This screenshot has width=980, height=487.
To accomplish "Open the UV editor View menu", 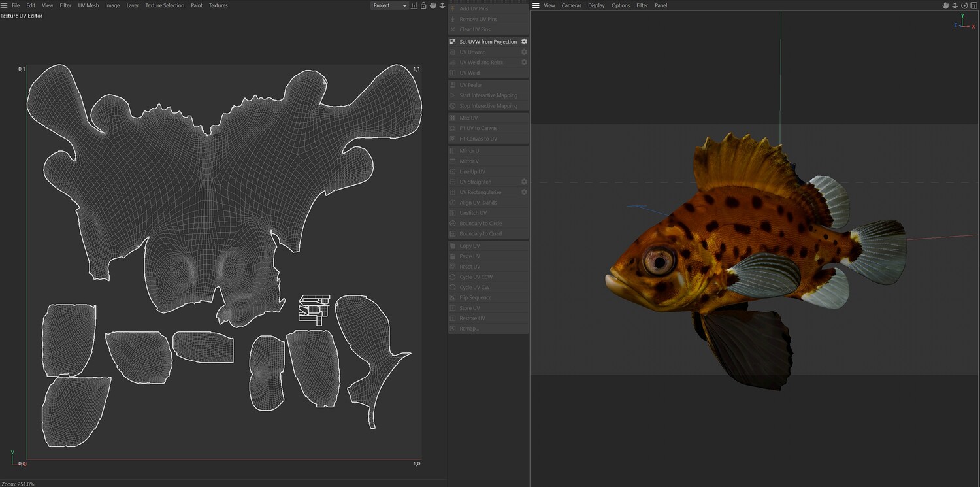I will click(48, 5).
